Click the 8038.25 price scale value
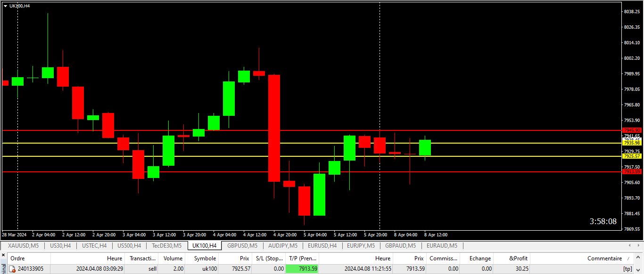The height and width of the screenshot is (274, 644). 632,11
